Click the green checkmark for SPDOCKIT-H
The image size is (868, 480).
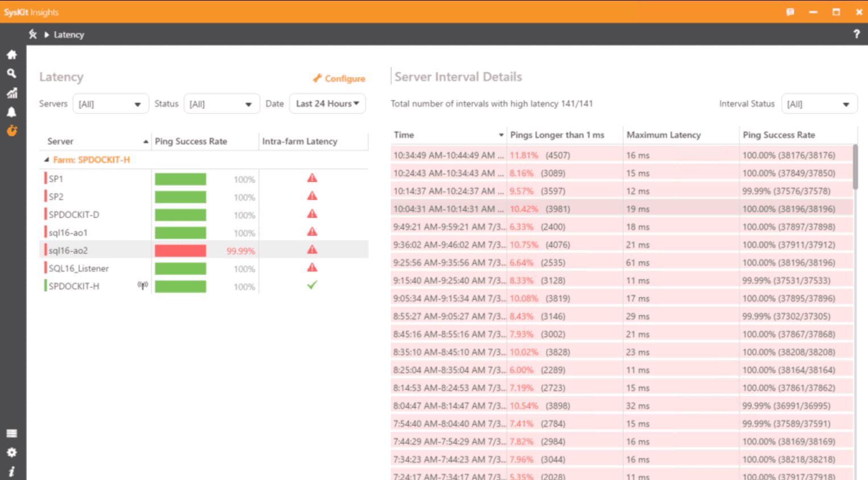pos(312,285)
